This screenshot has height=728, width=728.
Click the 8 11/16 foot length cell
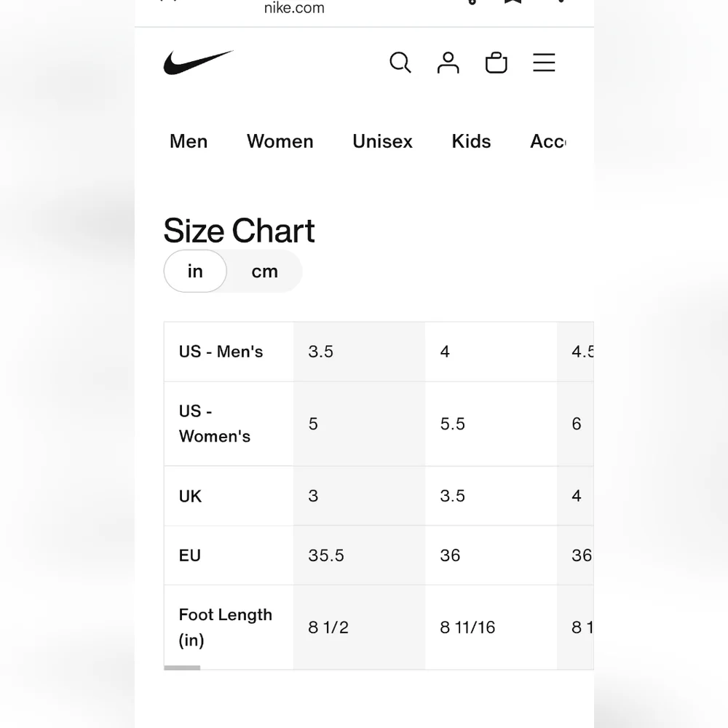(491, 628)
